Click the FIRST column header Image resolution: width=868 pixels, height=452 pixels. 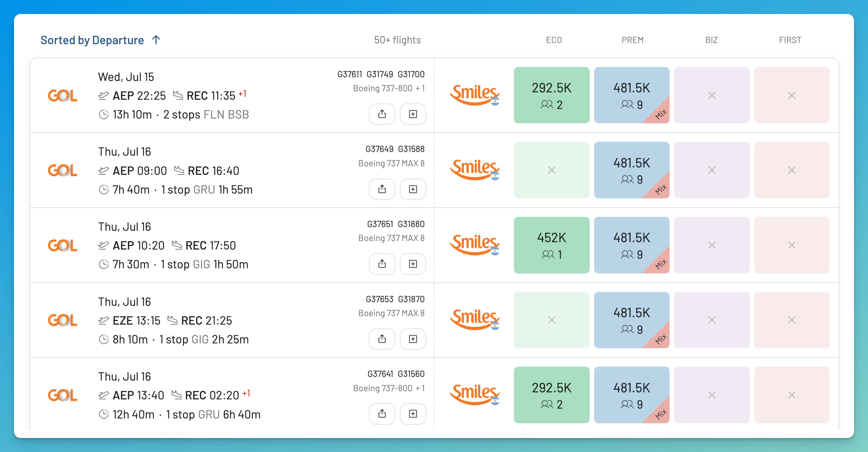[x=790, y=40]
